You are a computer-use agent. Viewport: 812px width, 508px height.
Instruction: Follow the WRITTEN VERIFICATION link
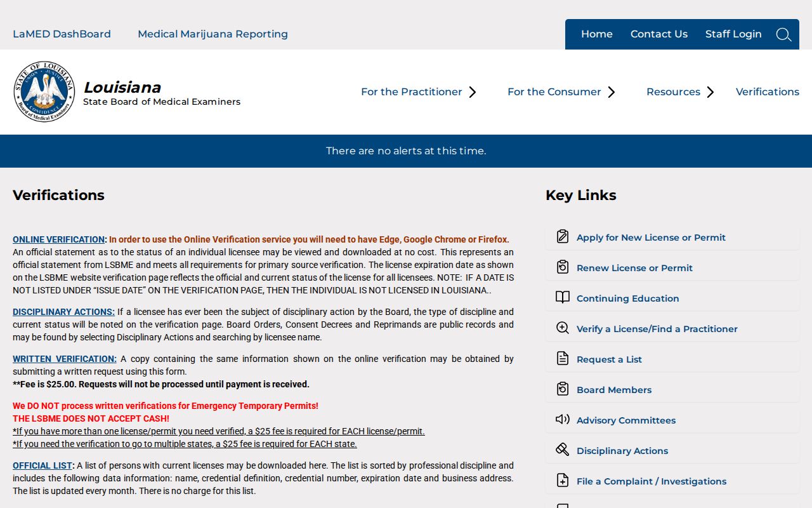tap(65, 359)
